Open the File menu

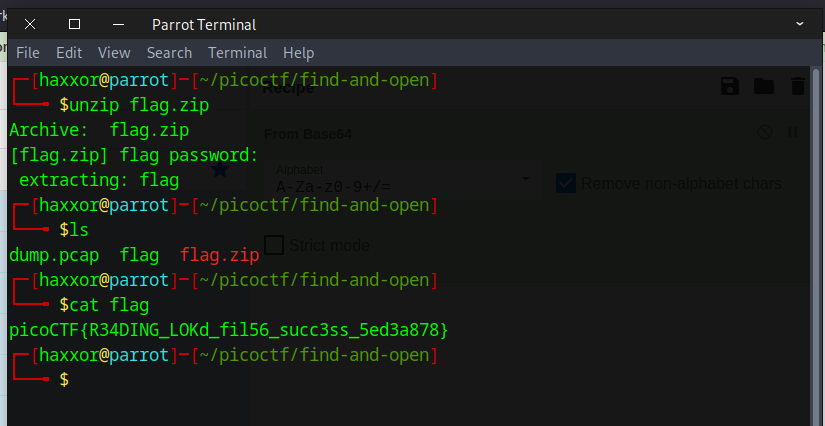pos(27,53)
